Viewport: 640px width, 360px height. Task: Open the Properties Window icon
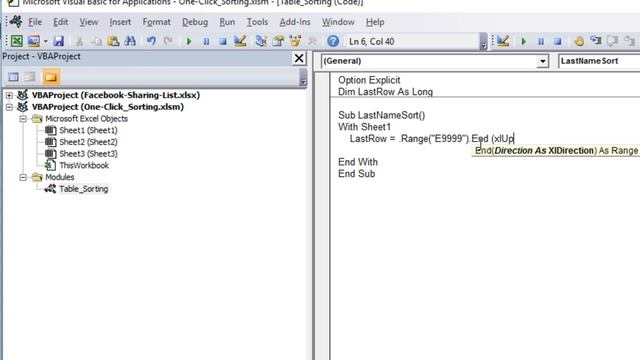278,41
